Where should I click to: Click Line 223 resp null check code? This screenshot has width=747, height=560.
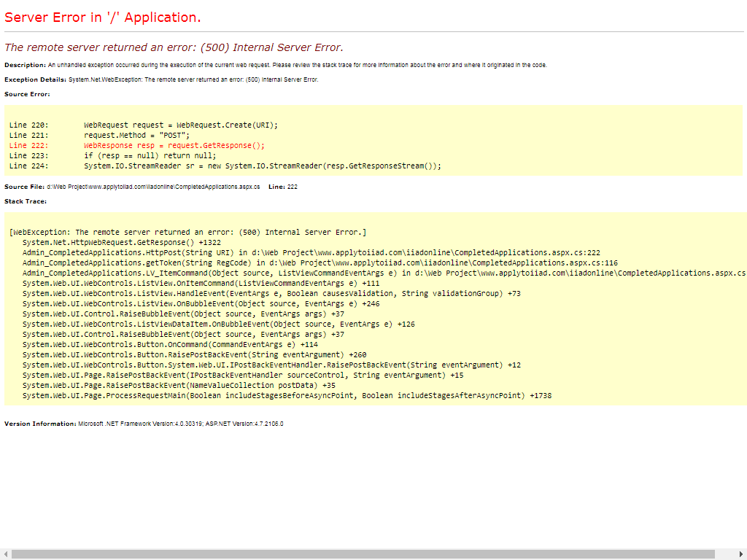point(150,155)
